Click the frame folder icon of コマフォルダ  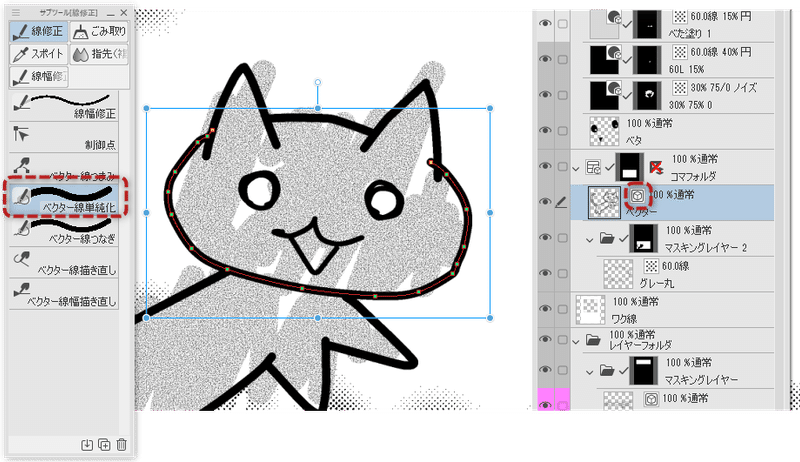(x=593, y=167)
